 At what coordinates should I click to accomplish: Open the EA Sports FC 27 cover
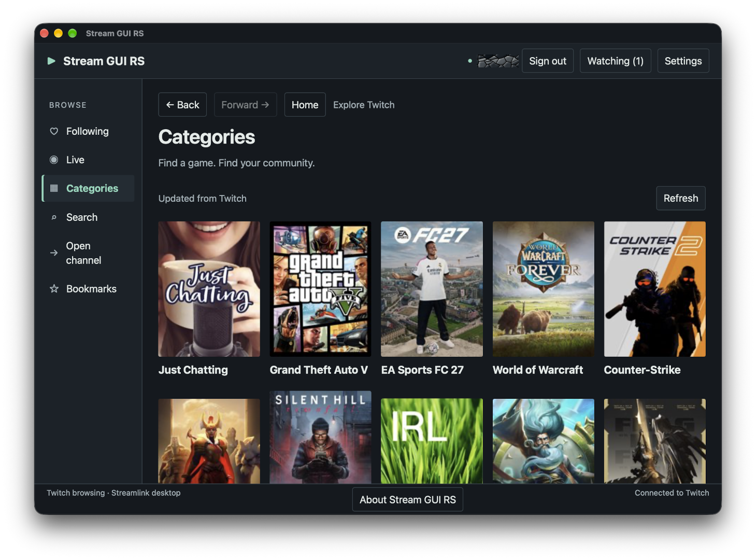click(x=432, y=289)
